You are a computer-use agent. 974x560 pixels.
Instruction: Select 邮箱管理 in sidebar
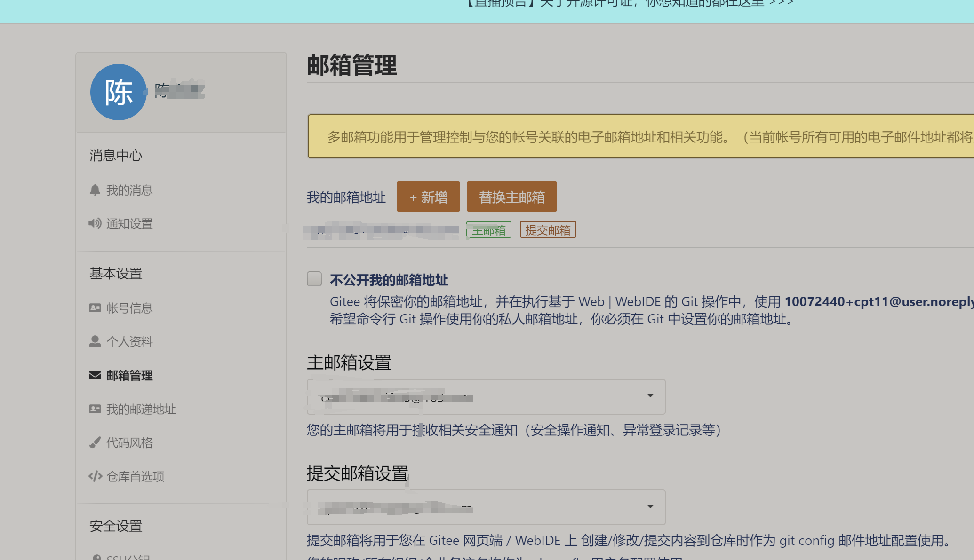tap(129, 375)
